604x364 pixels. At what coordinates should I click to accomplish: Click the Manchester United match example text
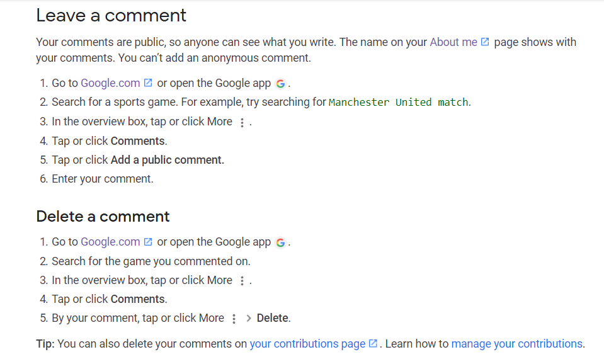point(398,103)
